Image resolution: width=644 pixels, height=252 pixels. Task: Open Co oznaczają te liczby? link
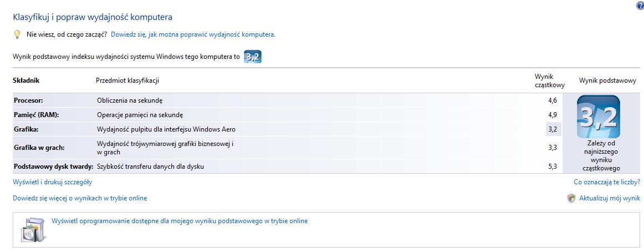pyautogui.click(x=607, y=182)
